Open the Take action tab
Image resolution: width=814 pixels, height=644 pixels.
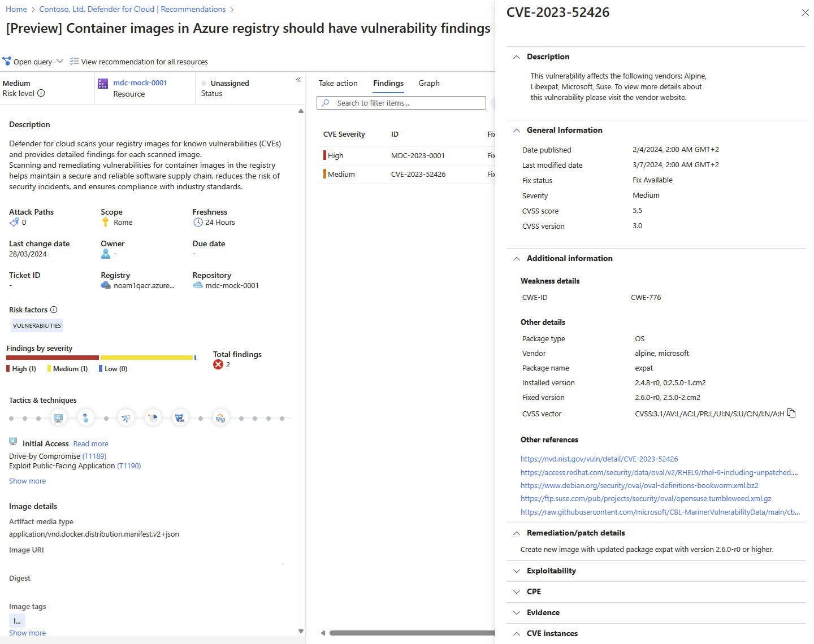tap(338, 83)
